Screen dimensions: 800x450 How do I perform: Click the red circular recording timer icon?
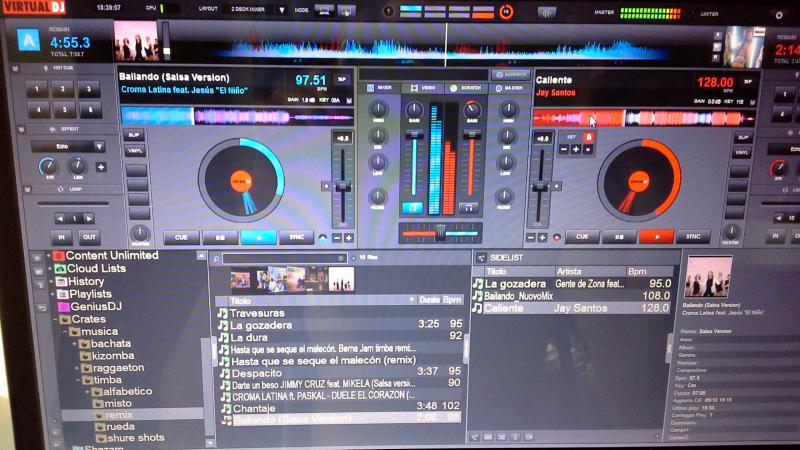click(506, 11)
